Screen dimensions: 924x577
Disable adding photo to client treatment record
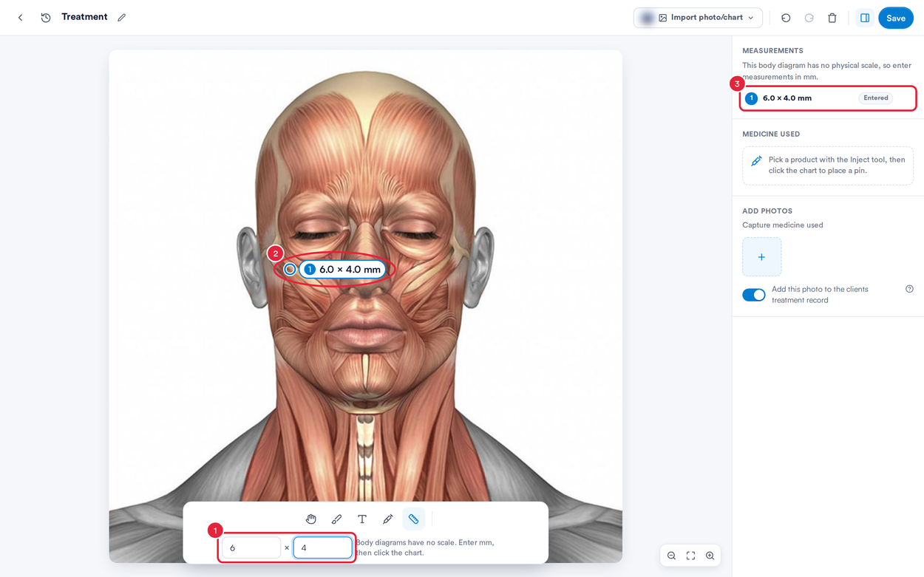coord(754,295)
